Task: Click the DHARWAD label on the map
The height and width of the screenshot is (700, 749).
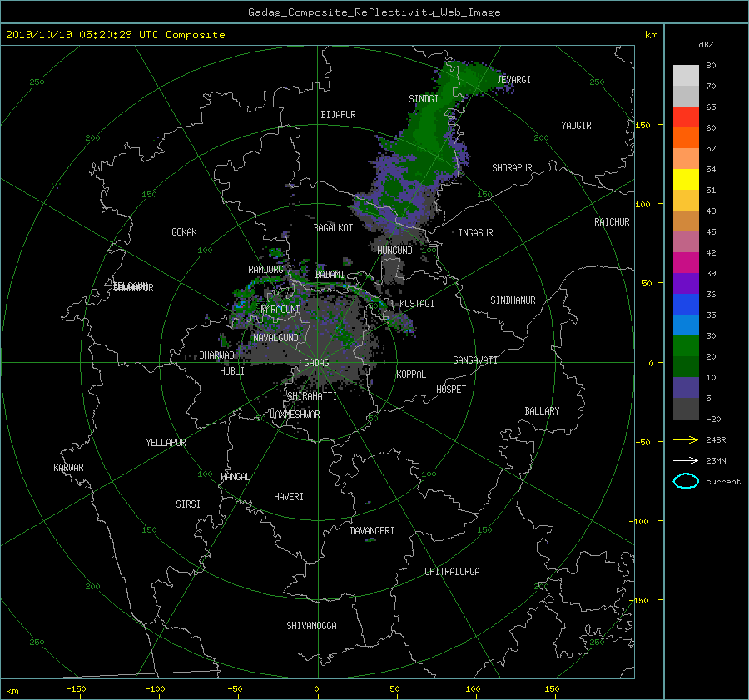Action: [x=217, y=355]
